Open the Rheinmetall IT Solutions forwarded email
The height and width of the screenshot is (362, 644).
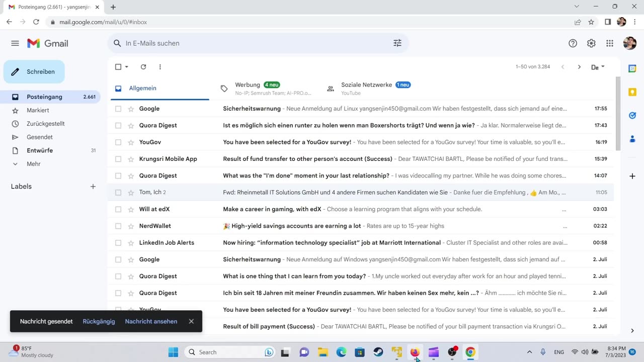coord(361,193)
